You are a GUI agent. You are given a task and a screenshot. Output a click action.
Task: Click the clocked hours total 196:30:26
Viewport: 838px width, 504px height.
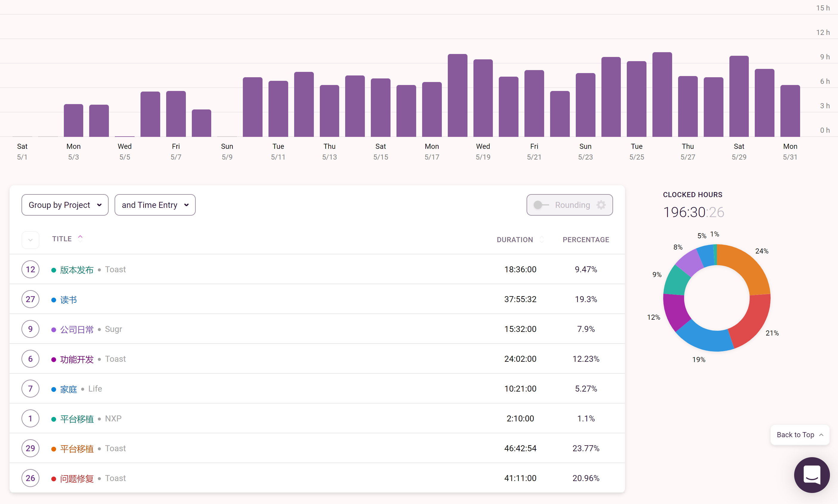pyautogui.click(x=694, y=212)
